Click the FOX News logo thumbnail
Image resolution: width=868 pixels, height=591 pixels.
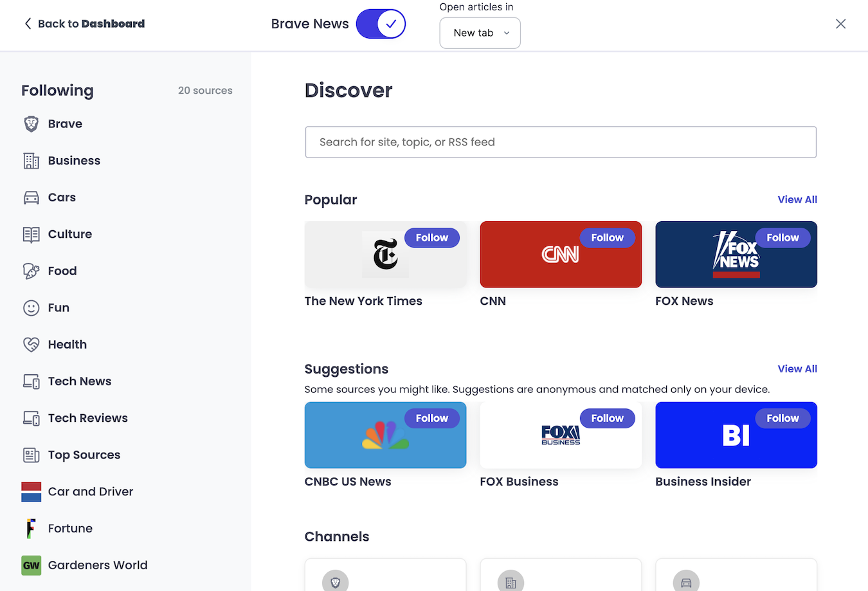[x=736, y=255]
